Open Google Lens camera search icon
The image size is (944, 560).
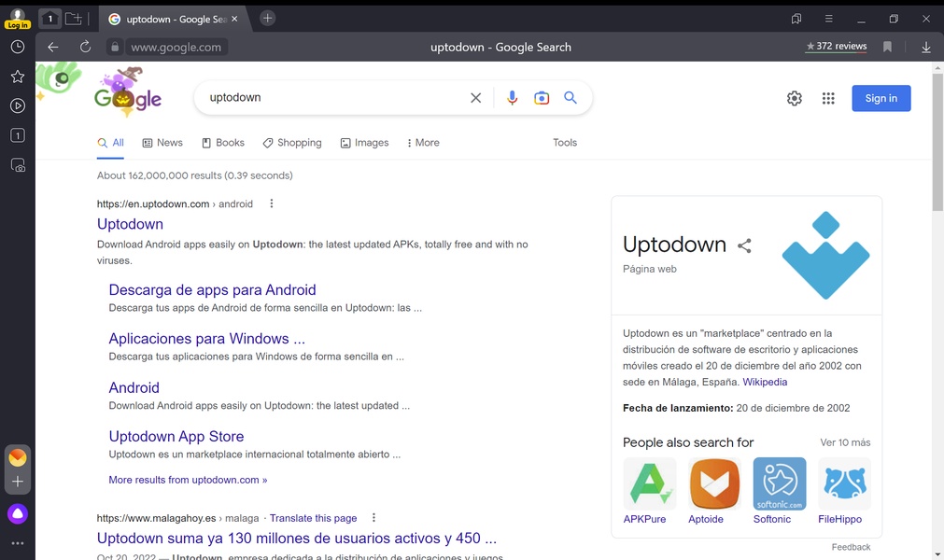(x=541, y=98)
